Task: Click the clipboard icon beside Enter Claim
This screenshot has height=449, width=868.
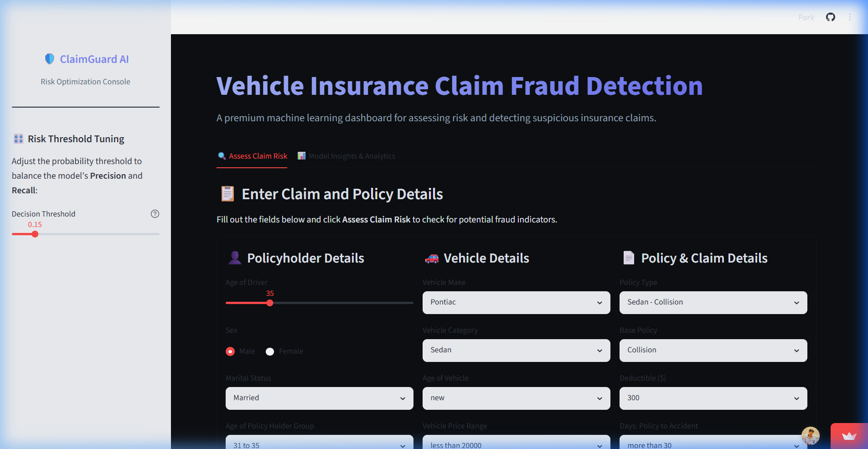Action: coord(227,194)
